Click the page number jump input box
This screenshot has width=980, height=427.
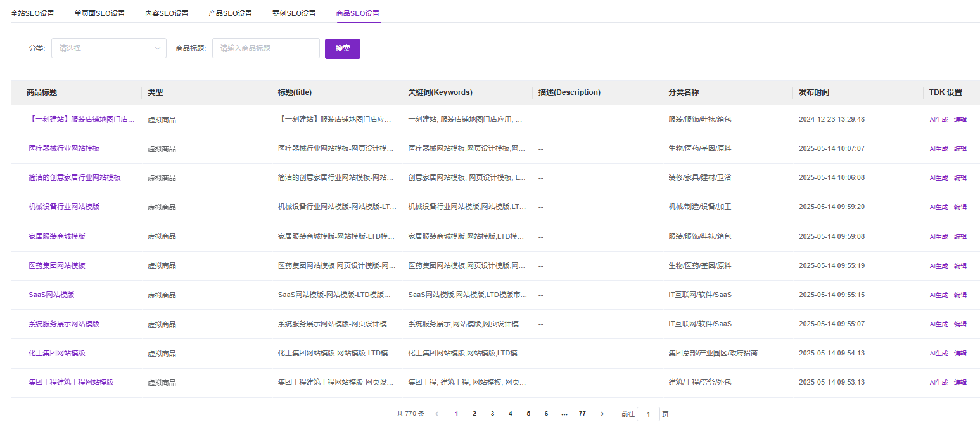point(648,414)
